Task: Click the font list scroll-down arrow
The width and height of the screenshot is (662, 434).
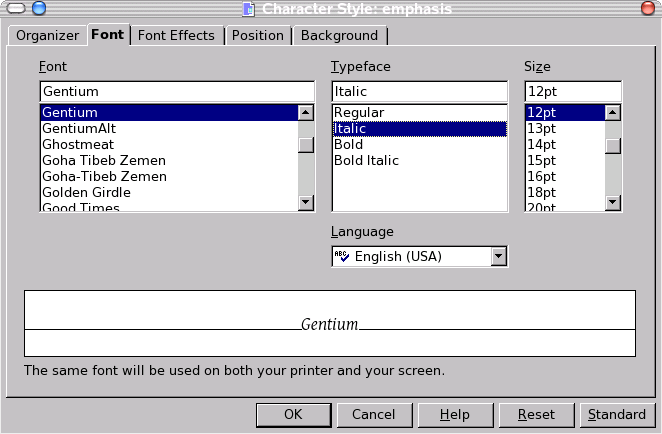Action: [306, 203]
